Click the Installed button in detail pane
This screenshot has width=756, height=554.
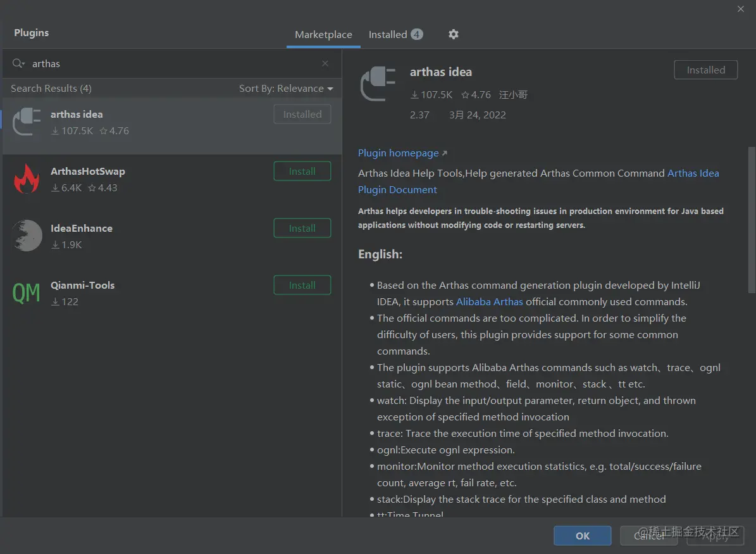point(706,70)
